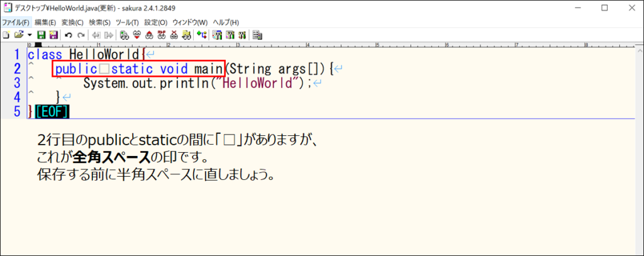Save the file with green floppy icon
The image size is (644, 256).
coord(41,35)
